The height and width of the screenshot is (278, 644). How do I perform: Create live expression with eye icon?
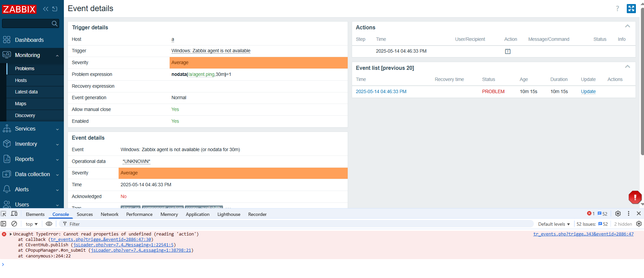point(49,224)
